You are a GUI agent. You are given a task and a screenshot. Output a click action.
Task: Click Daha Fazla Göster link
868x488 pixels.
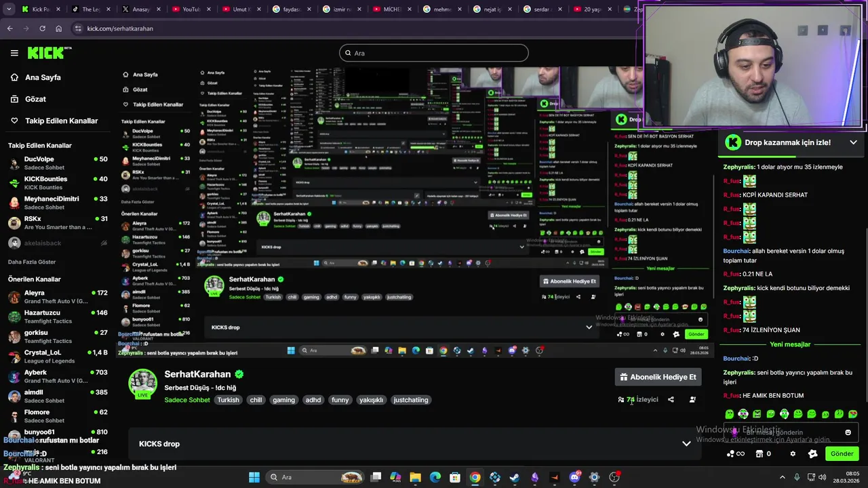pyautogui.click(x=32, y=262)
